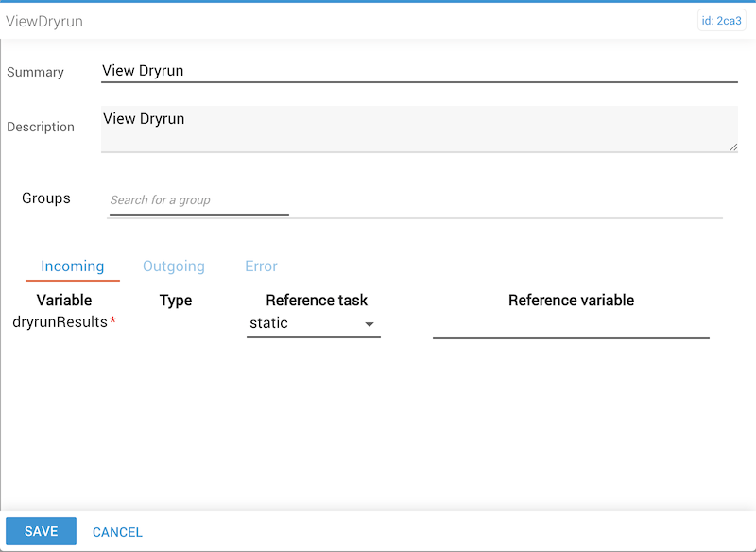Focus the Search for a group field
The height and width of the screenshot is (552, 756).
point(199,200)
